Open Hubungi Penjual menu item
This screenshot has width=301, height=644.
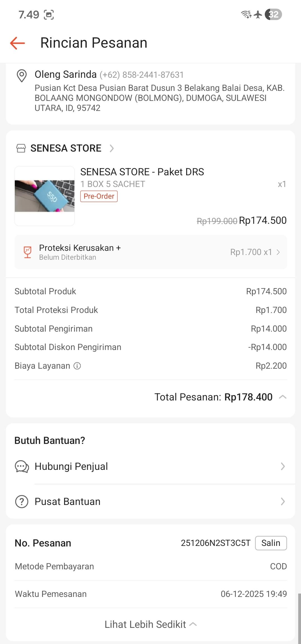tap(151, 466)
